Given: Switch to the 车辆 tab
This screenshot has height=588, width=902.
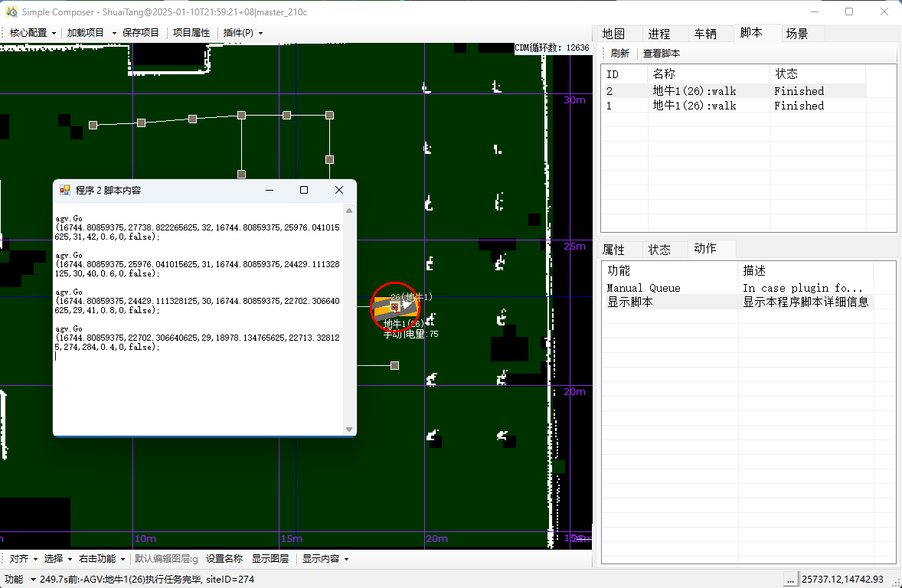Looking at the screenshot, I should (x=705, y=34).
